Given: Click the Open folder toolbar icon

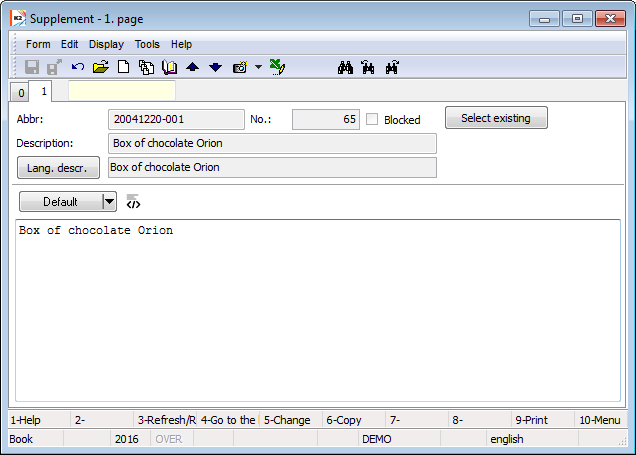Looking at the screenshot, I should (x=101, y=67).
